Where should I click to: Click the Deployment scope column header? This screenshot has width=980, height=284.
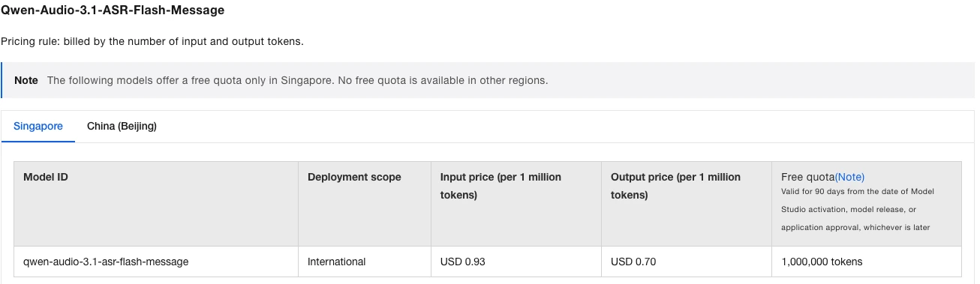pos(365,204)
